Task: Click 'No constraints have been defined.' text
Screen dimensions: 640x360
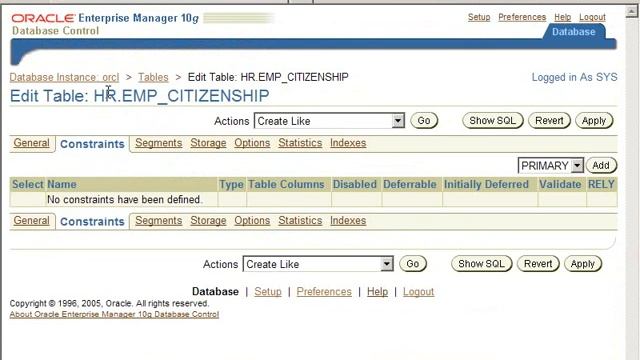Action: [124, 200]
